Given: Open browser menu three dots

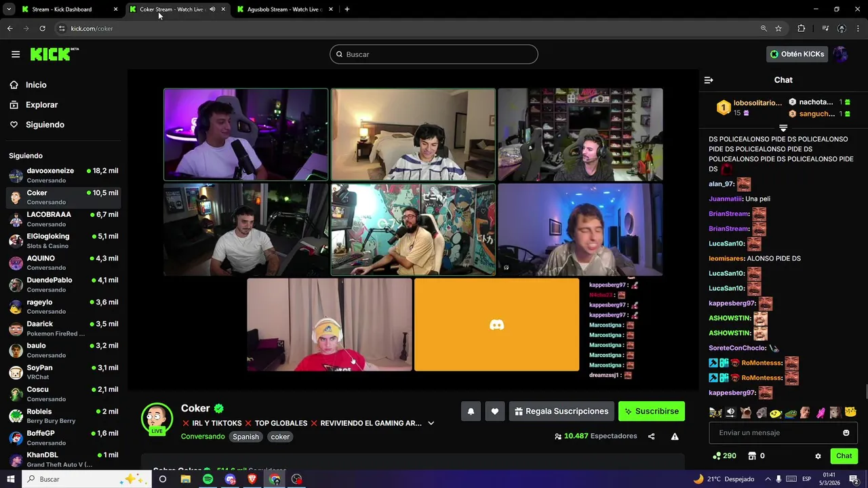Looking at the screenshot, I should pos(859,28).
